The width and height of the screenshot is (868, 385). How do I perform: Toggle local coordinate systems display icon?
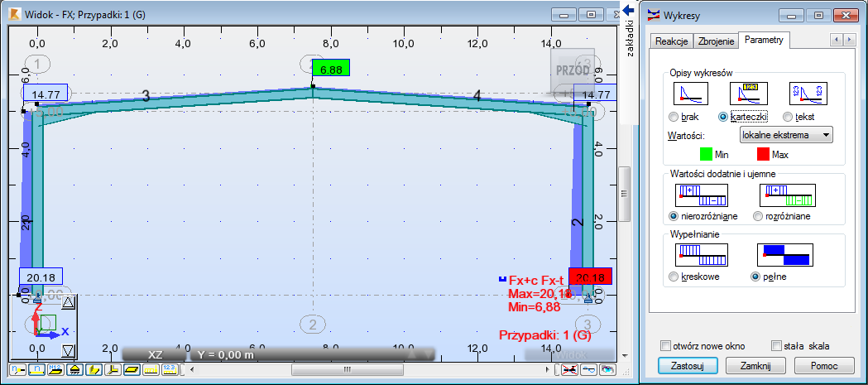[113, 369]
